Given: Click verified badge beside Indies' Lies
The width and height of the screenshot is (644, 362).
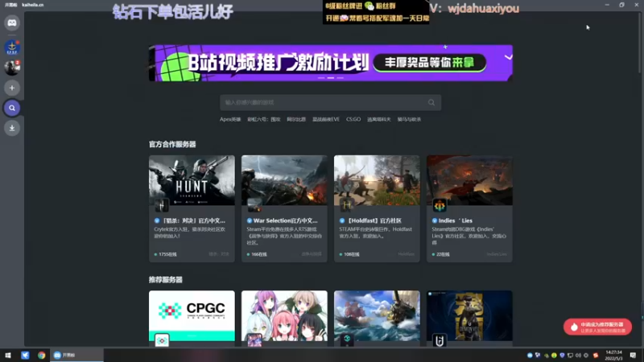Looking at the screenshot, I should [435, 220].
